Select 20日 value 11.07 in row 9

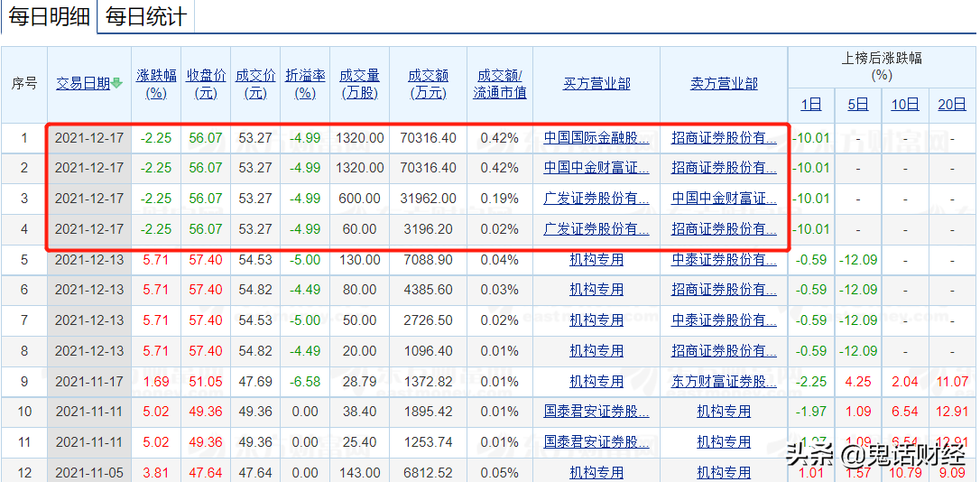pyautogui.click(x=952, y=381)
